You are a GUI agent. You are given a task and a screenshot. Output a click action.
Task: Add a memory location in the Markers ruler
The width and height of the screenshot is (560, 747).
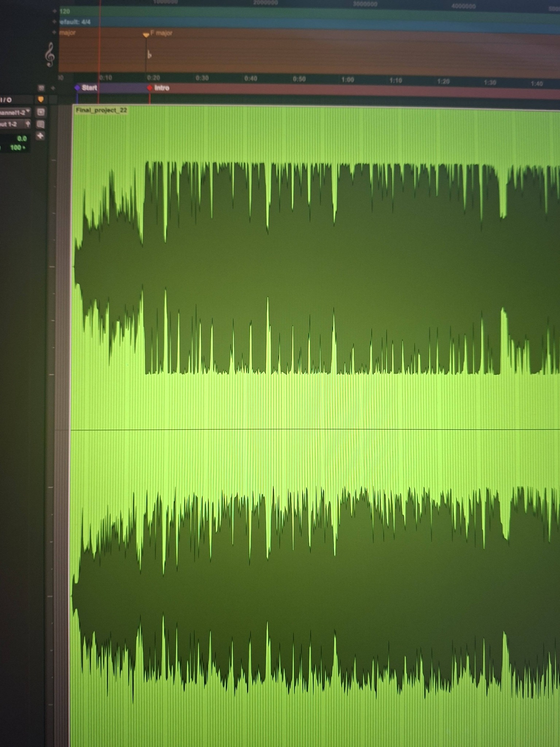pyautogui.click(x=53, y=88)
